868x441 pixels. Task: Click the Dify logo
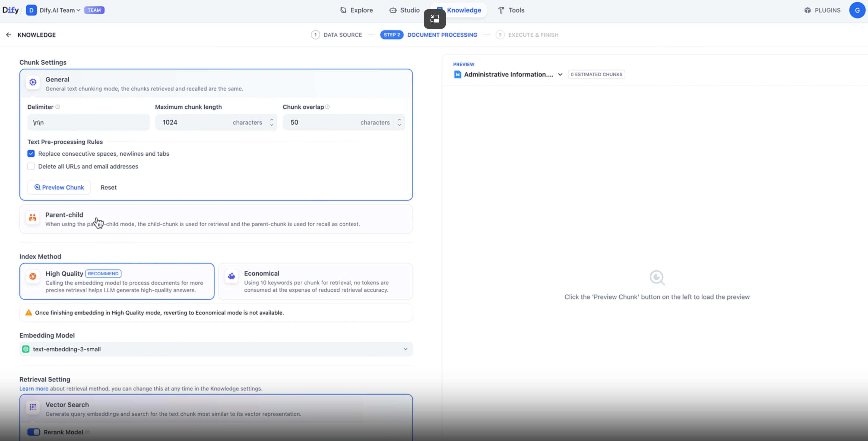[10, 10]
